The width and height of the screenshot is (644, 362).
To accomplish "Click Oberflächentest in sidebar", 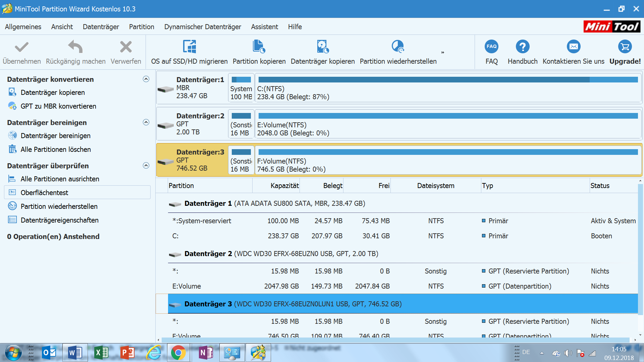I will click(44, 193).
